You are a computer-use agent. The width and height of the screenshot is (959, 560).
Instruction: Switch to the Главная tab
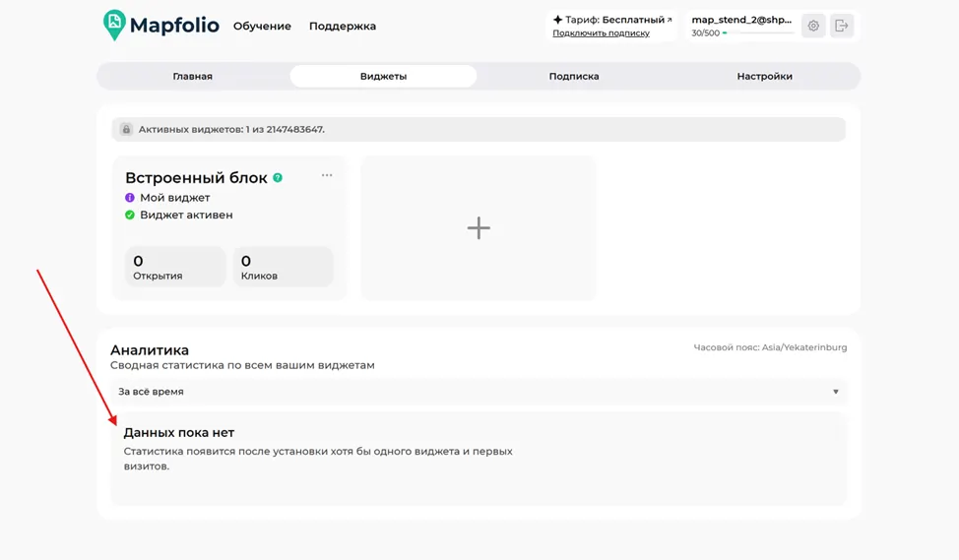(x=193, y=77)
